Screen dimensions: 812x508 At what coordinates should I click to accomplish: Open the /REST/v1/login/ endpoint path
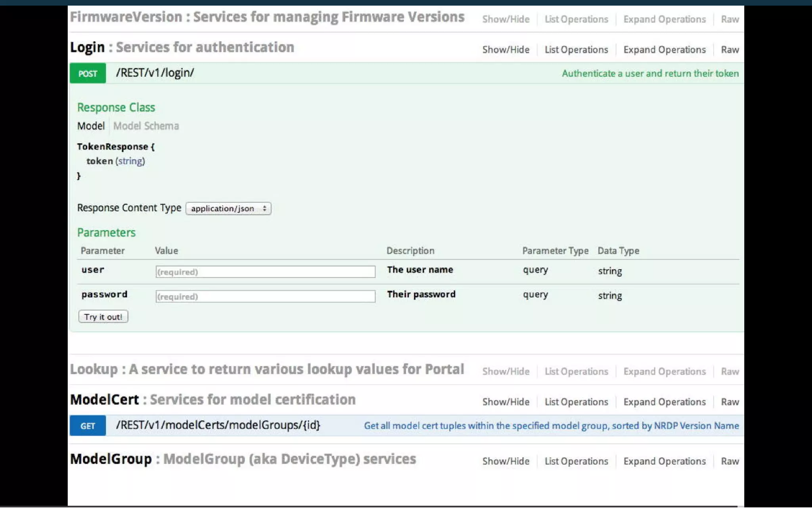[x=155, y=73]
